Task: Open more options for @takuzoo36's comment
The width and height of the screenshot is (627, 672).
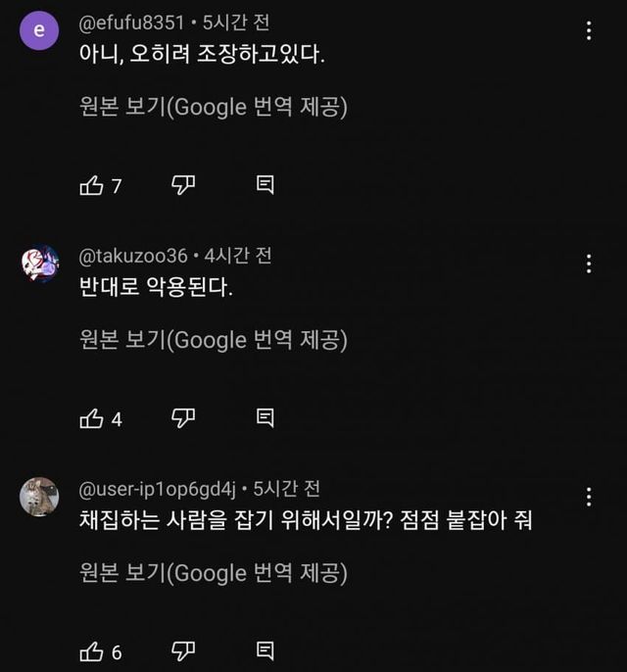Action: click(x=589, y=264)
